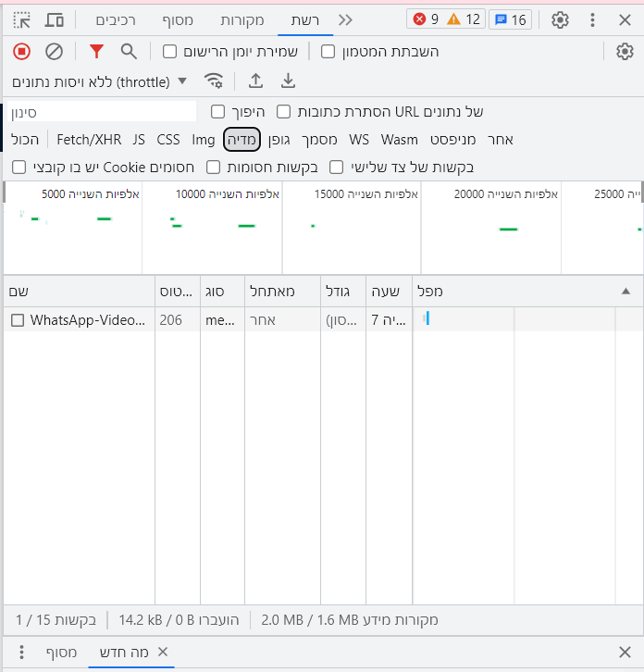This screenshot has height=672, width=644.
Task: Close the 'מה חדש' drawer tab
Action: click(x=163, y=652)
